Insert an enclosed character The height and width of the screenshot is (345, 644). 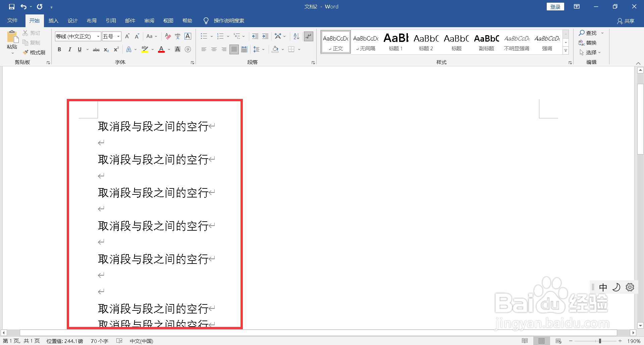pos(188,49)
